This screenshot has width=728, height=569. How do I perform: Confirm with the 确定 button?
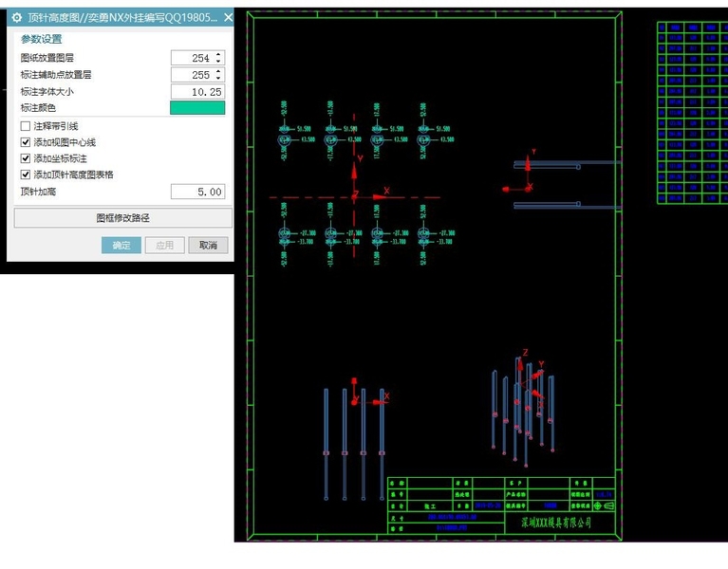pyautogui.click(x=121, y=245)
